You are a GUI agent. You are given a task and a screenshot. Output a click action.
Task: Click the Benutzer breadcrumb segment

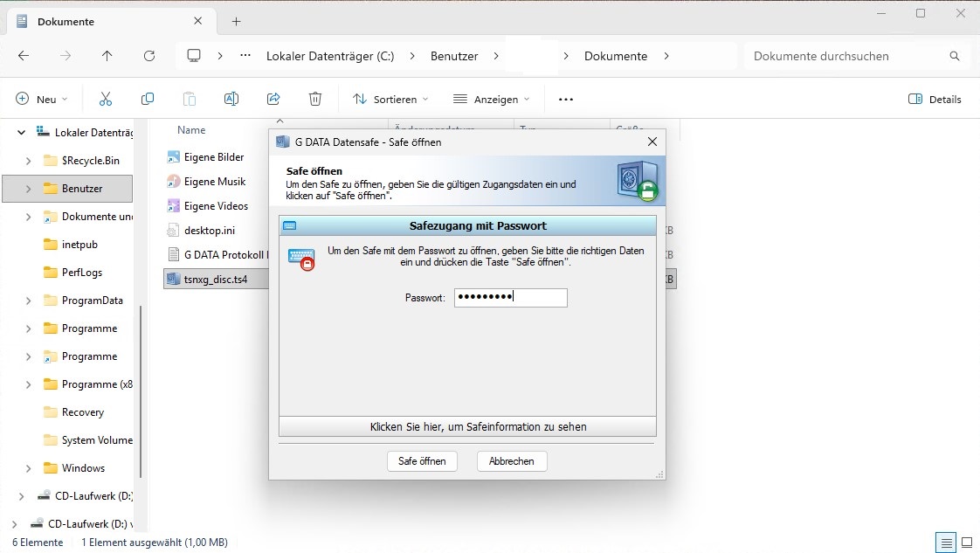click(454, 56)
